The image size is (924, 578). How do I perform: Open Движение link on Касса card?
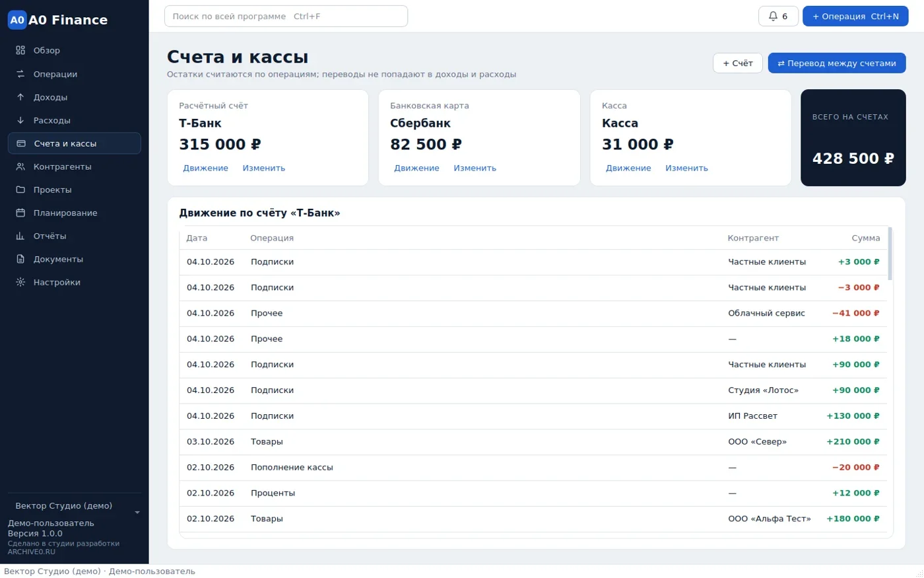pos(628,168)
